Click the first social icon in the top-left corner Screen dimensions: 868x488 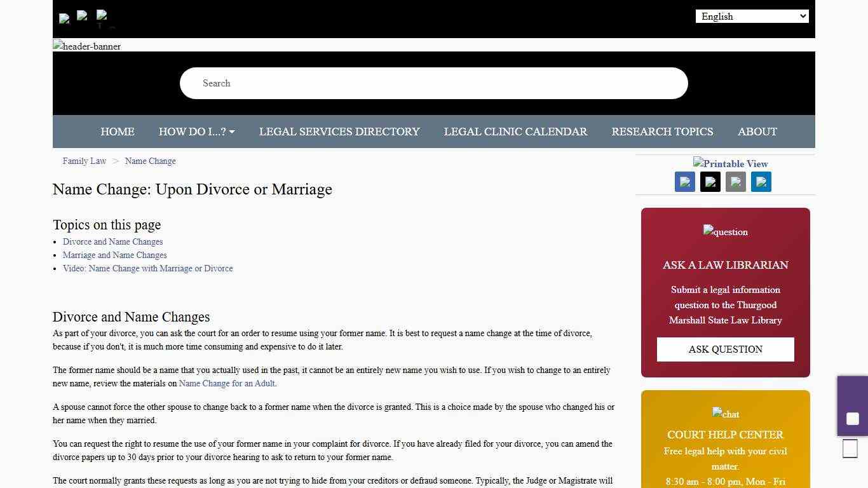pyautogui.click(x=64, y=18)
